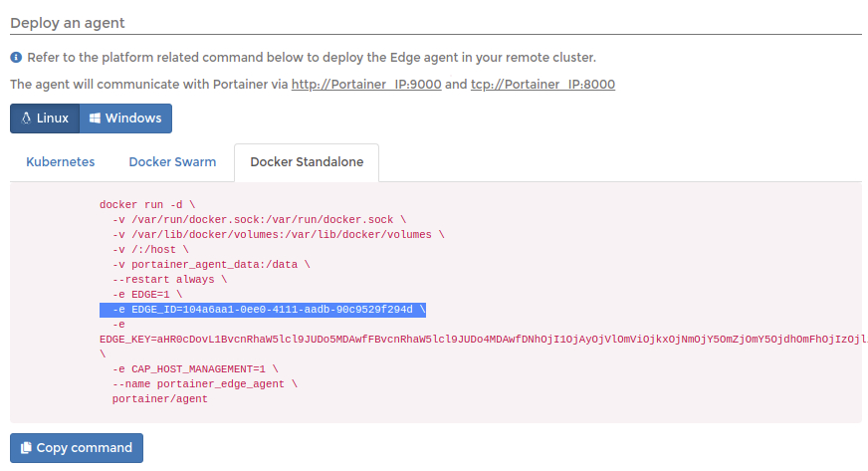Click the highlighted EDGE_ID line
The height and width of the screenshot is (471, 868).
click(263, 310)
